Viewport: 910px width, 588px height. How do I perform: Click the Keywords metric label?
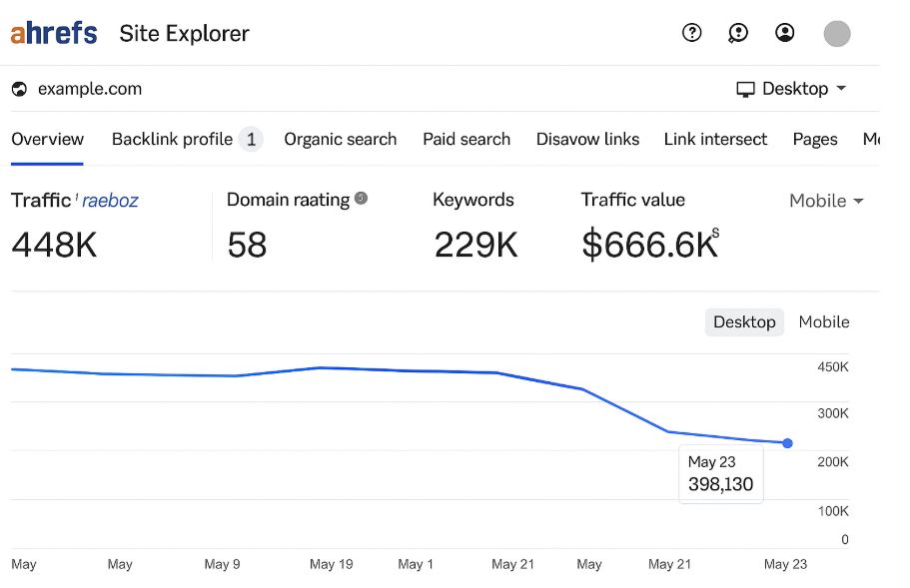473,200
